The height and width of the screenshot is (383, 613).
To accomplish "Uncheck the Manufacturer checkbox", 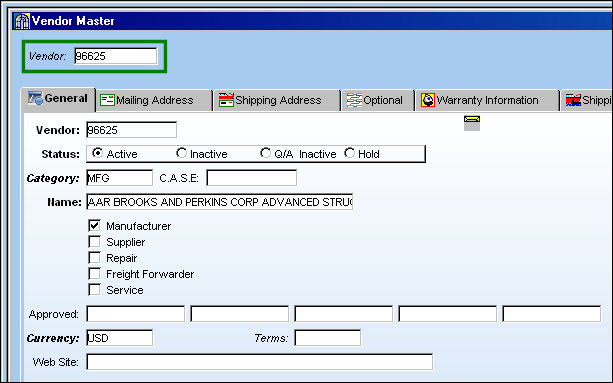I will pyautogui.click(x=94, y=226).
